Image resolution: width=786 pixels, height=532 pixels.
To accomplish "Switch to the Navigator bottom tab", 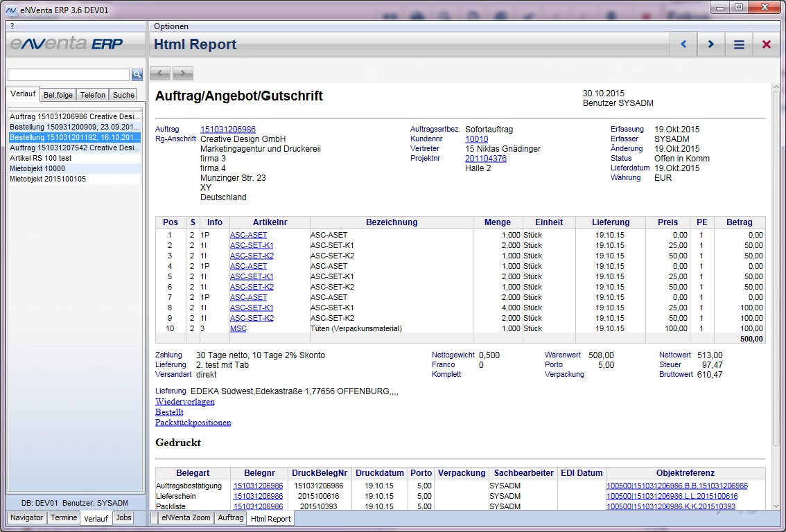I will (27, 517).
